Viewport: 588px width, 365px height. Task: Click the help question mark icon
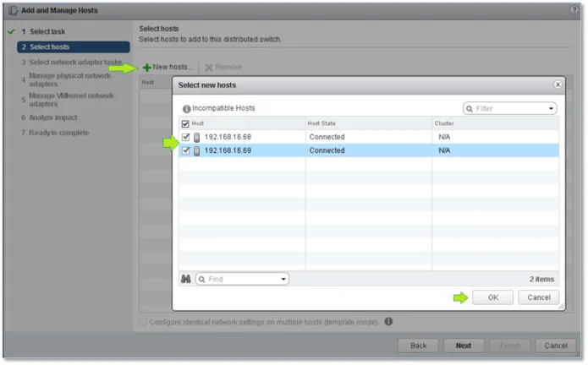coord(574,10)
